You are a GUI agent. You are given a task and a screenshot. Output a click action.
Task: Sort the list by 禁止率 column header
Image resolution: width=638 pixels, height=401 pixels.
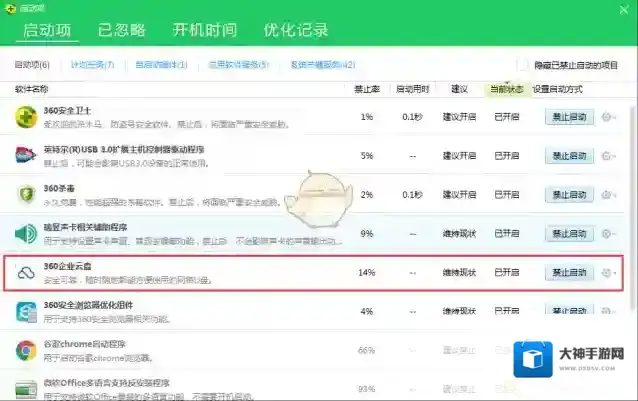tap(366, 89)
